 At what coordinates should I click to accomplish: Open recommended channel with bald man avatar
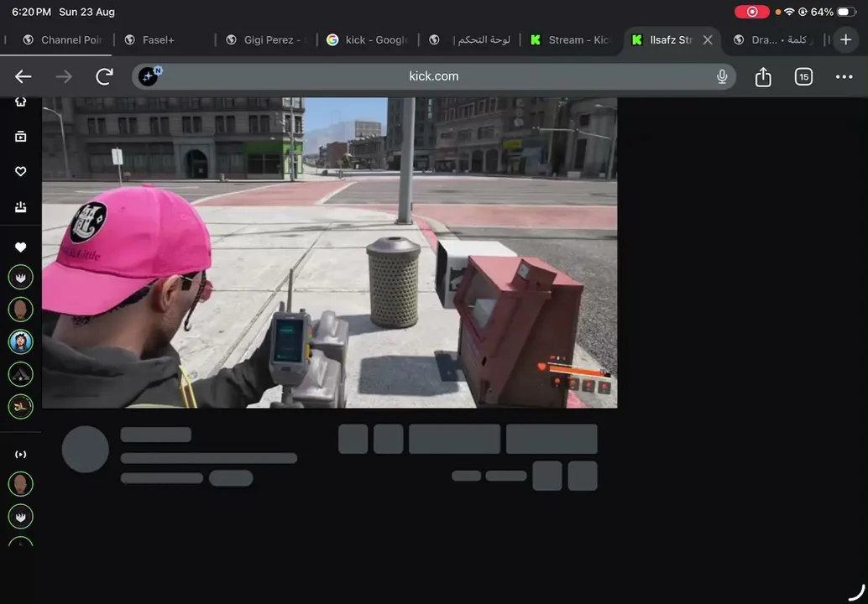(20, 484)
